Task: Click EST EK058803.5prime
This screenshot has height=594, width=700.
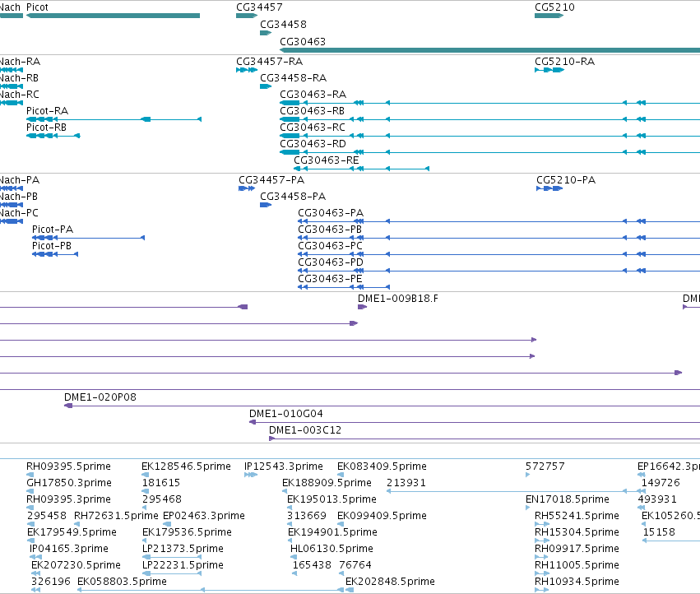Action: (x=123, y=582)
